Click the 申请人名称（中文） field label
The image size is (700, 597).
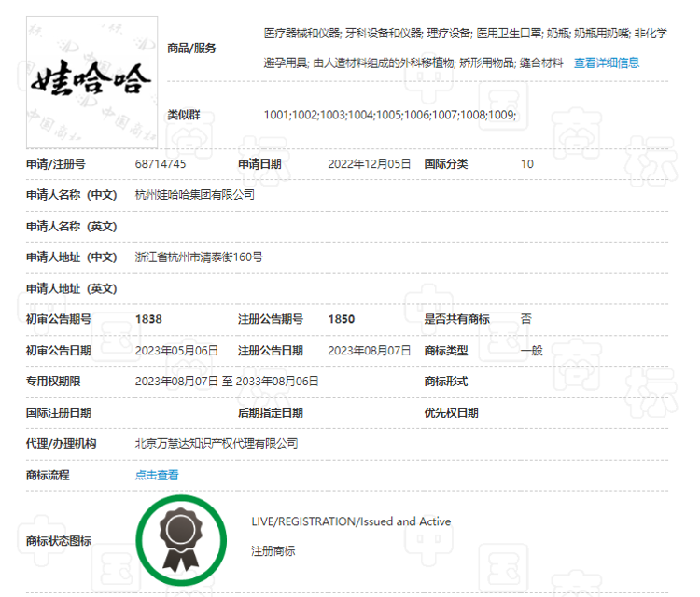[72, 195]
